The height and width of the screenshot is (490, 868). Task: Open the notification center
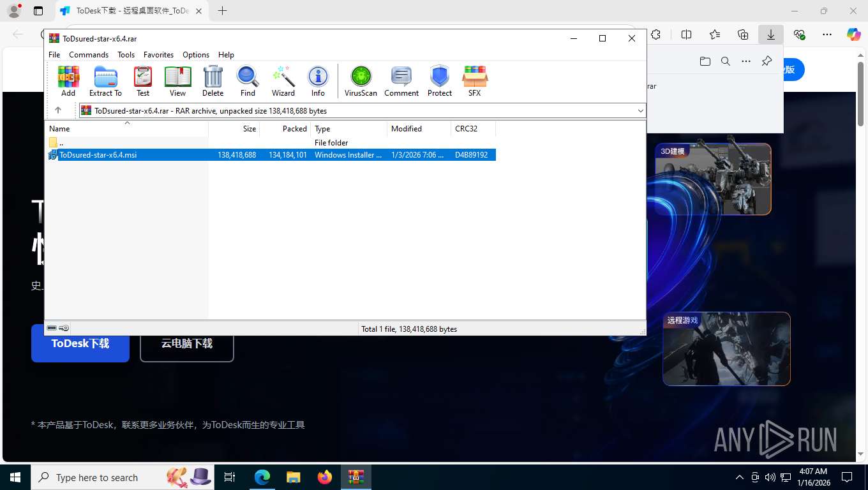point(847,477)
